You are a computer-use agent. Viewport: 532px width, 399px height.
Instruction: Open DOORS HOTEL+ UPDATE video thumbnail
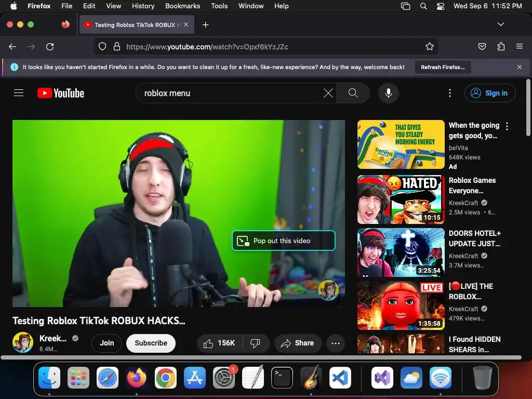pos(401,252)
